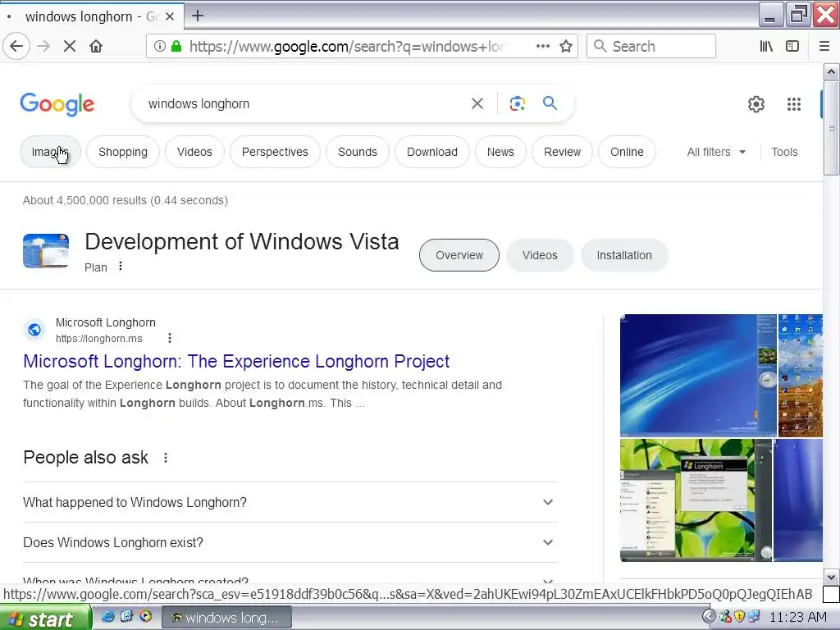Viewport: 840px width, 630px height.
Task: Open the Google apps grid
Action: (794, 104)
